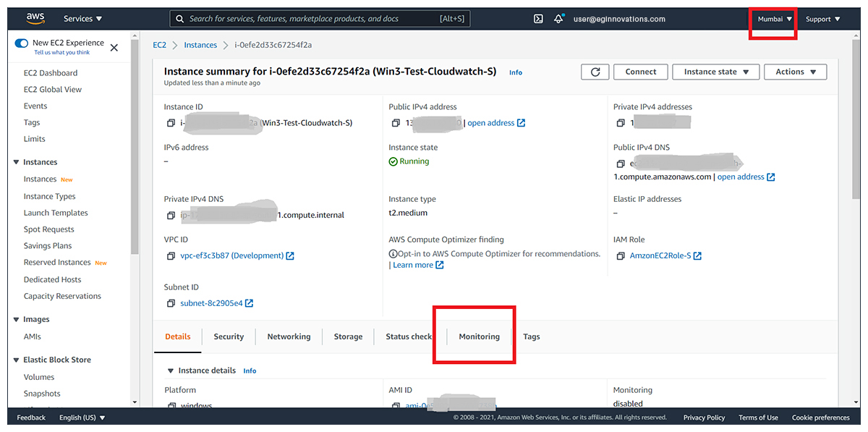Open the Networking tab
Image resolution: width=868 pixels, height=432 pixels.
289,336
